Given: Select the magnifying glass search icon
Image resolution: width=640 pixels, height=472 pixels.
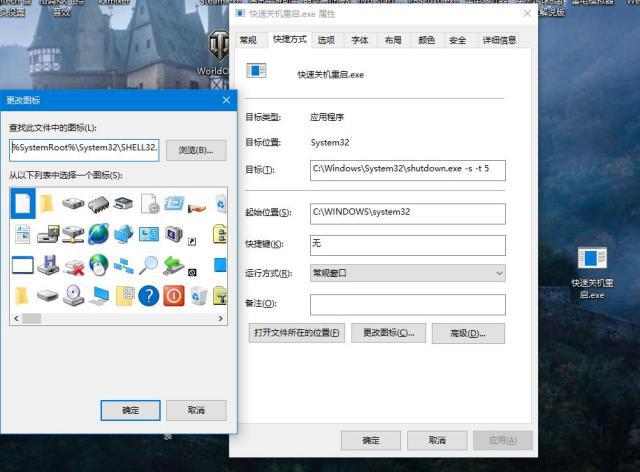Looking at the screenshot, I should coord(149,265).
